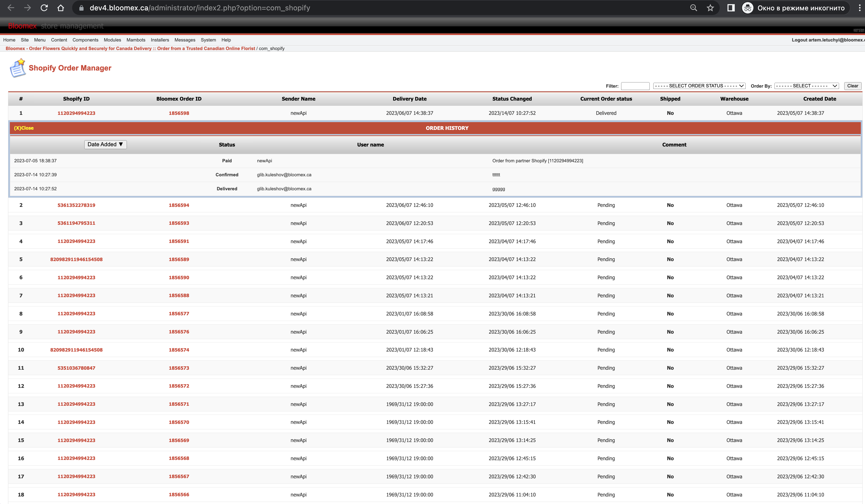Open Shopify ID 820982911946154508 in row 5

76,259
